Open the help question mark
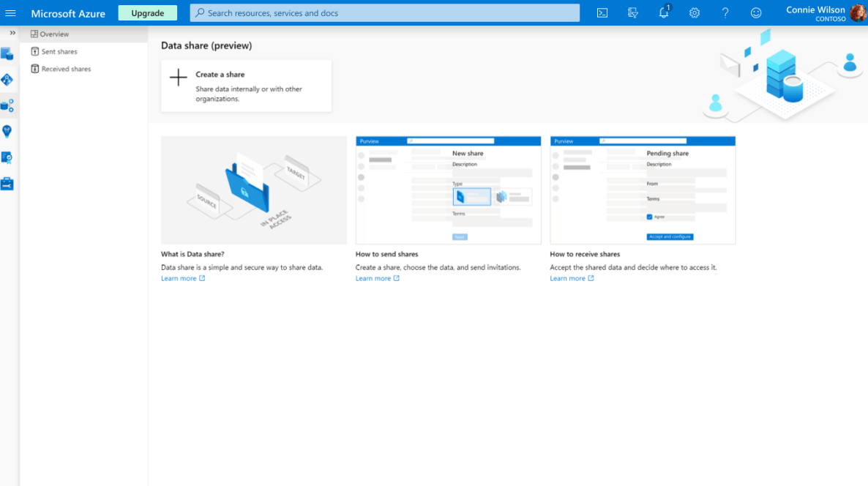 [x=725, y=13]
